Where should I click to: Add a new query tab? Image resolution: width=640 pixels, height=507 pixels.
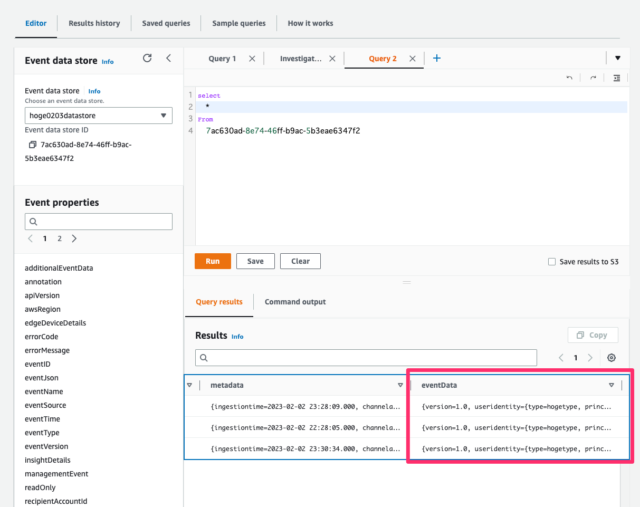click(x=437, y=58)
